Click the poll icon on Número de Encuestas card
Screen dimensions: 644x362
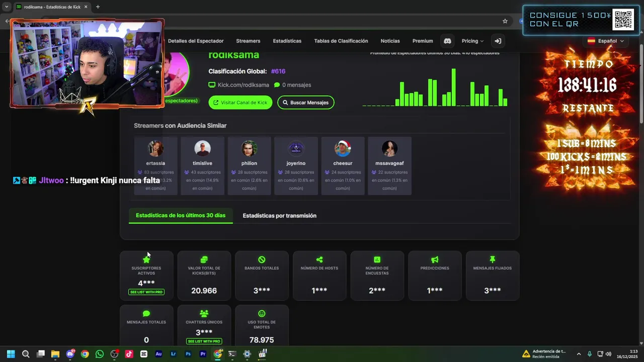[x=377, y=259]
